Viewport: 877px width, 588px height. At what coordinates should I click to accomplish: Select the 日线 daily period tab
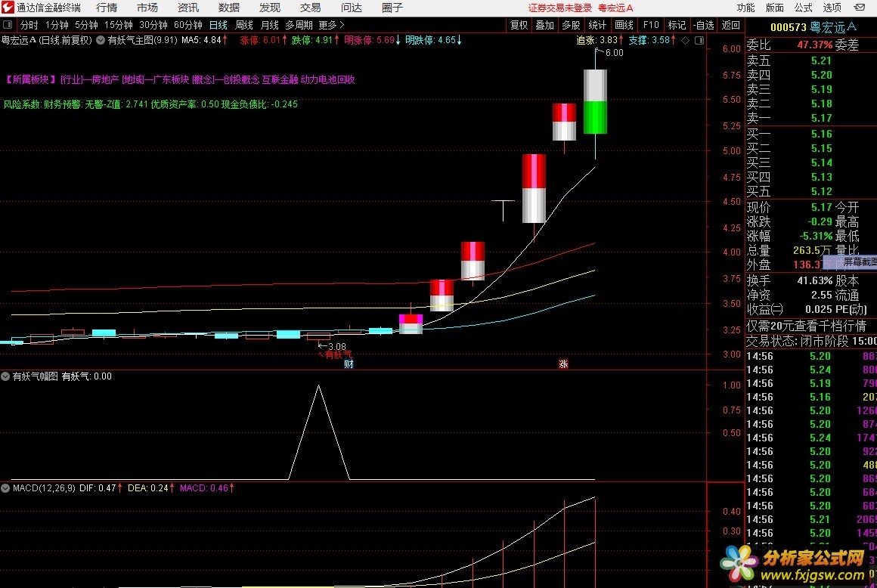[x=218, y=25]
